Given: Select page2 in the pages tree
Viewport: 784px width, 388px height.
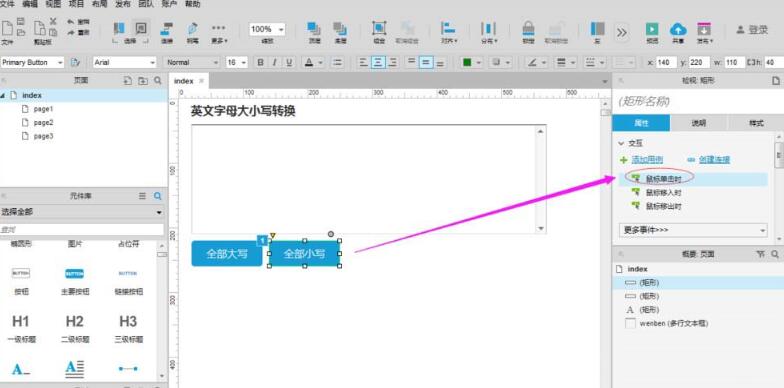Looking at the screenshot, I should pos(44,122).
